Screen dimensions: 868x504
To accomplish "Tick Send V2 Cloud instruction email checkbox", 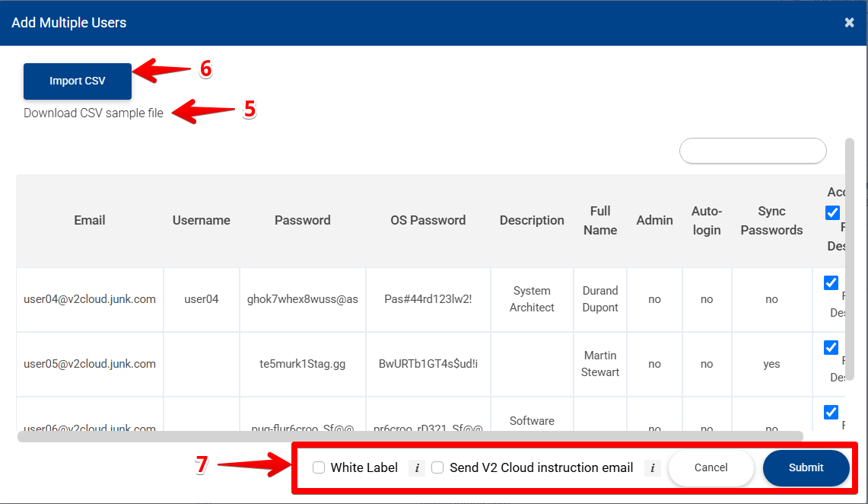I will (437, 467).
